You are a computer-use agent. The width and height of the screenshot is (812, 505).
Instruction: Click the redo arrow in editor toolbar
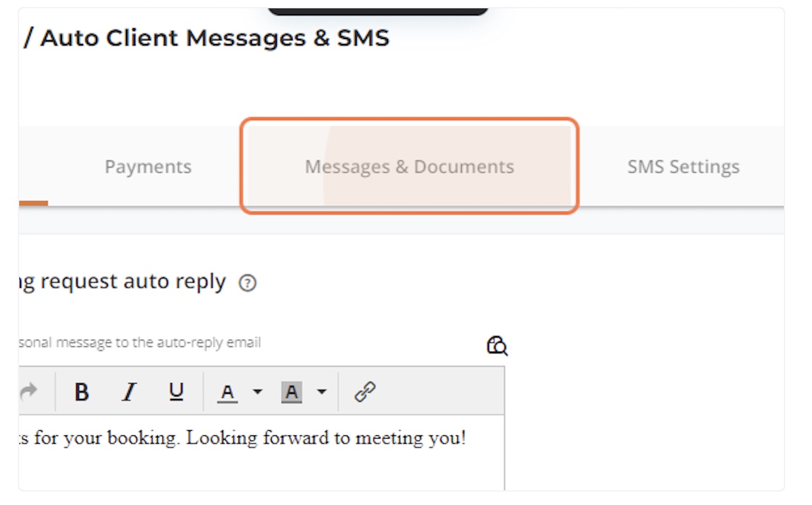pos(29,391)
